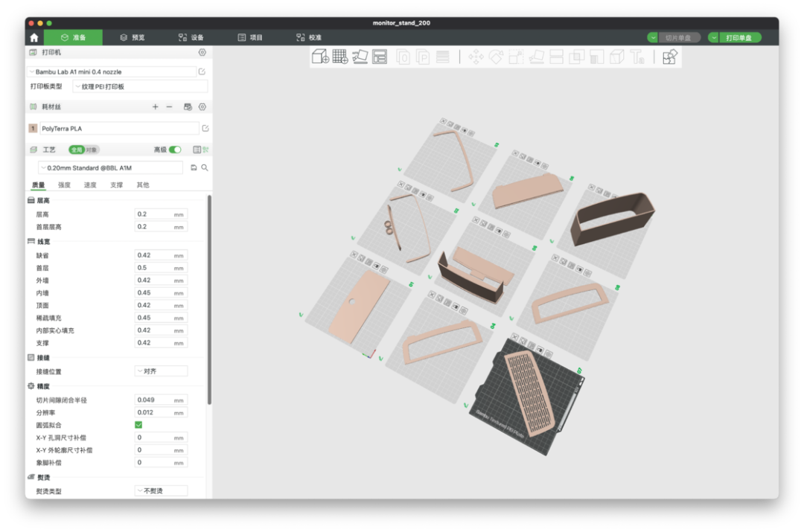Image resolution: width=804 pixels, height=532 pixels.
Task: Click the PolyTerra PLA color swatch
Action: [33, 128]
